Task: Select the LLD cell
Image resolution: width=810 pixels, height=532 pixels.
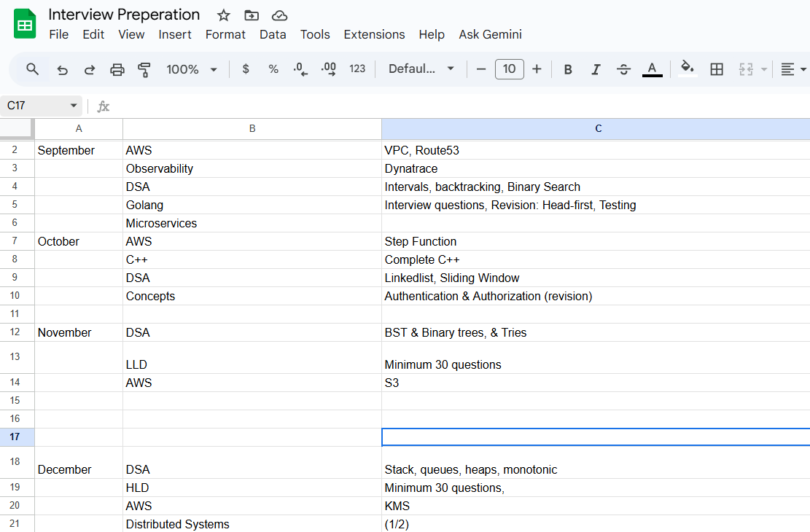Action: pos(252,357)
